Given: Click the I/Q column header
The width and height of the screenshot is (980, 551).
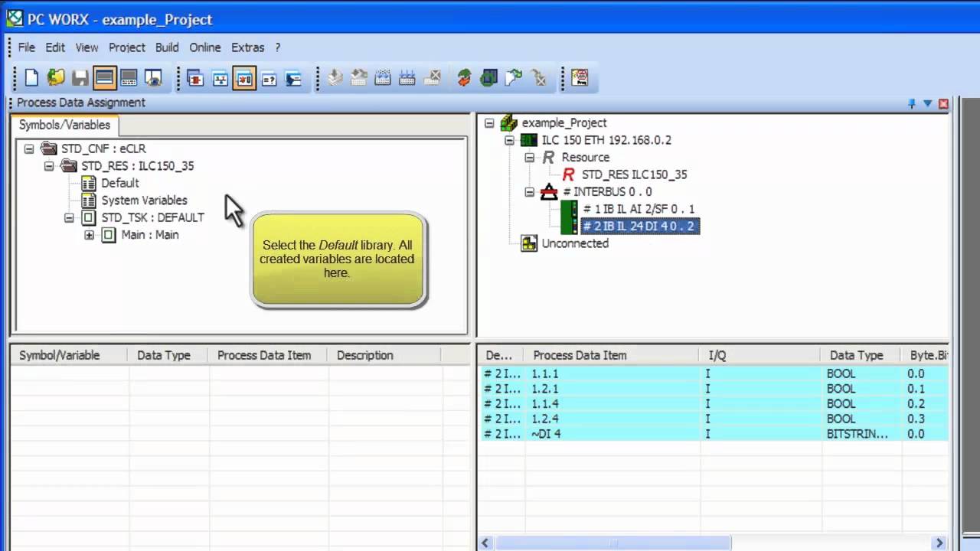Looking at the screenshot, I should coord(760,355).
